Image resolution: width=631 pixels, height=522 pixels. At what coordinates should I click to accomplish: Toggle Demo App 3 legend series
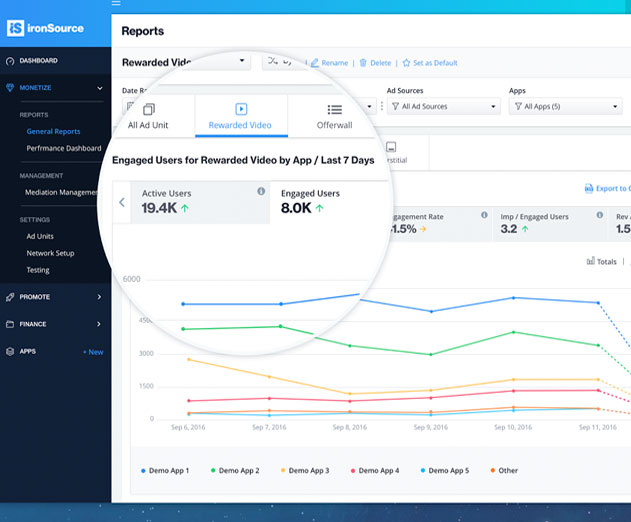[305, 470]
